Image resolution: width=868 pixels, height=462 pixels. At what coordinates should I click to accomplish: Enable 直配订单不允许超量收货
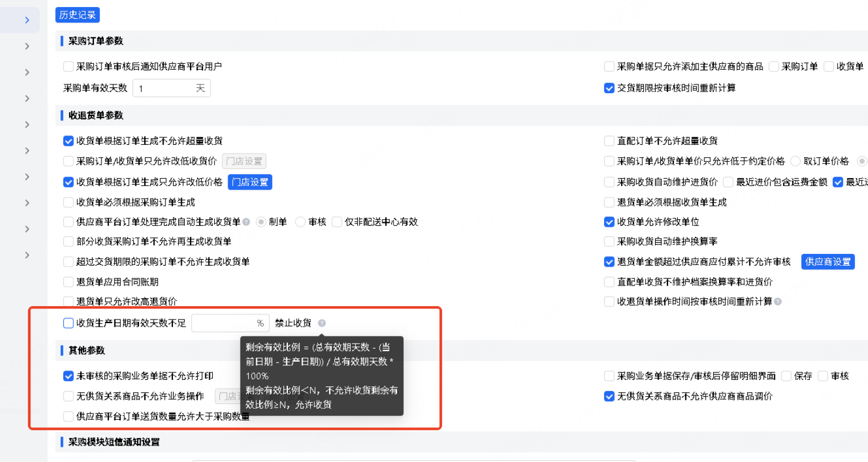click(x=609, y=141)
